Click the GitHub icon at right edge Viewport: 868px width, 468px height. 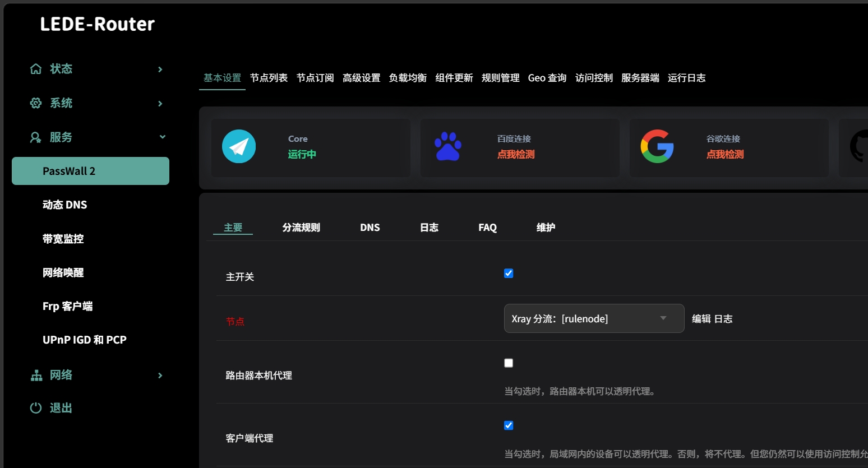click(860, 146)
